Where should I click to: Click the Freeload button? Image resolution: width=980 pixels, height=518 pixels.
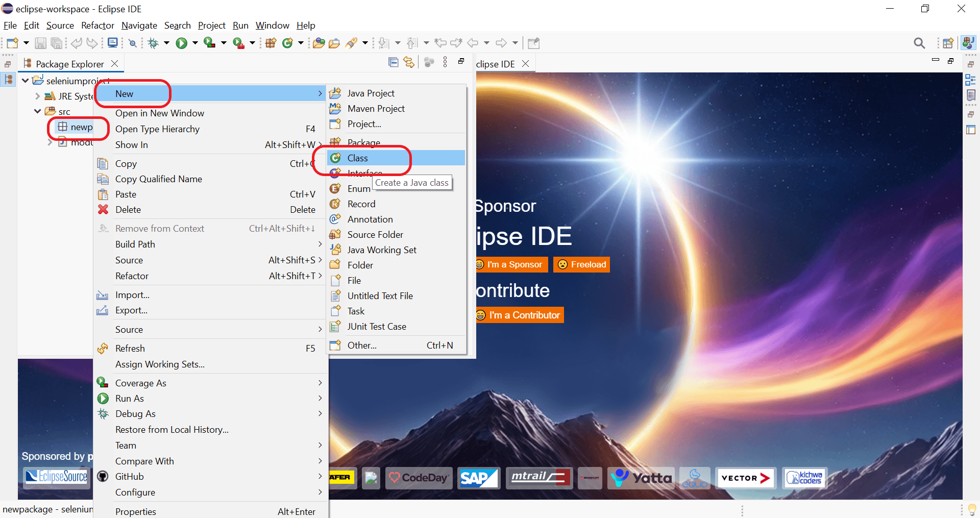[582, 264]
